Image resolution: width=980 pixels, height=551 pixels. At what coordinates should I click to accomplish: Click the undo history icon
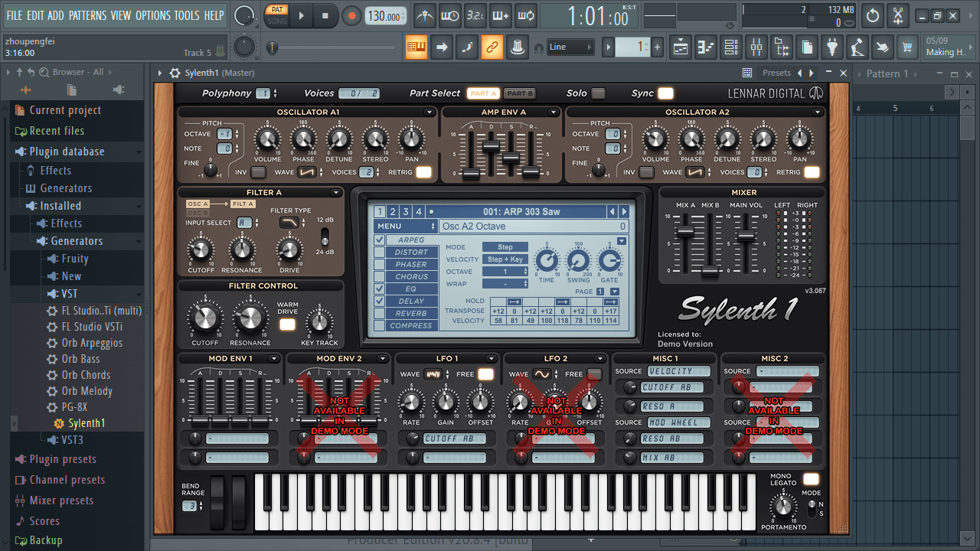(x=873, y=15)
